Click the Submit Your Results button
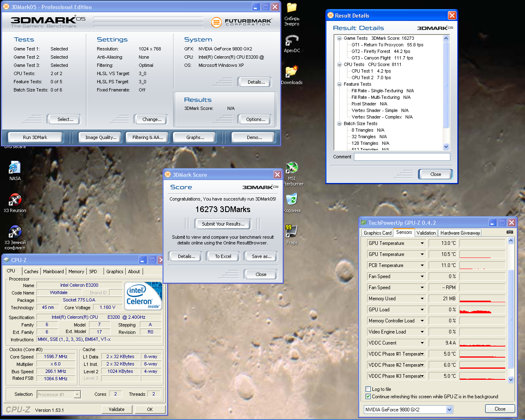This screenshot has width=525, height=420. (x=223, y=224)
